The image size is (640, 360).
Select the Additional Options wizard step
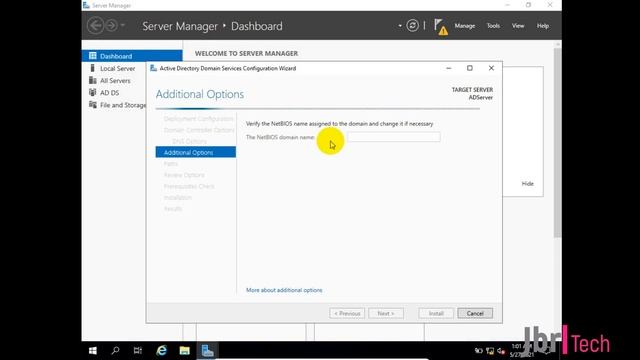click(196, 152)
